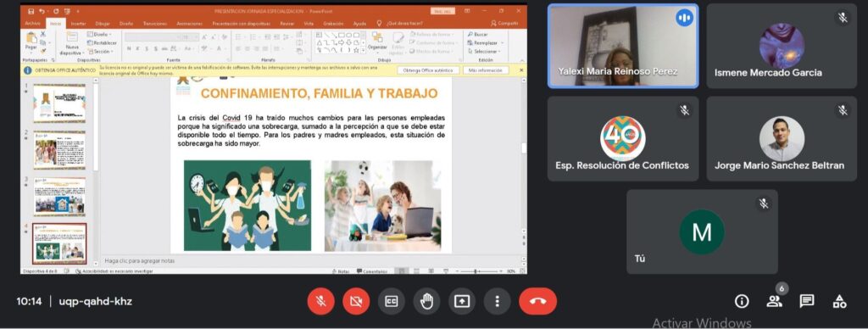This screenshot has width=868, height=329.
Task: Raise hand in the meeting
Action: click(x=426, y=301)
